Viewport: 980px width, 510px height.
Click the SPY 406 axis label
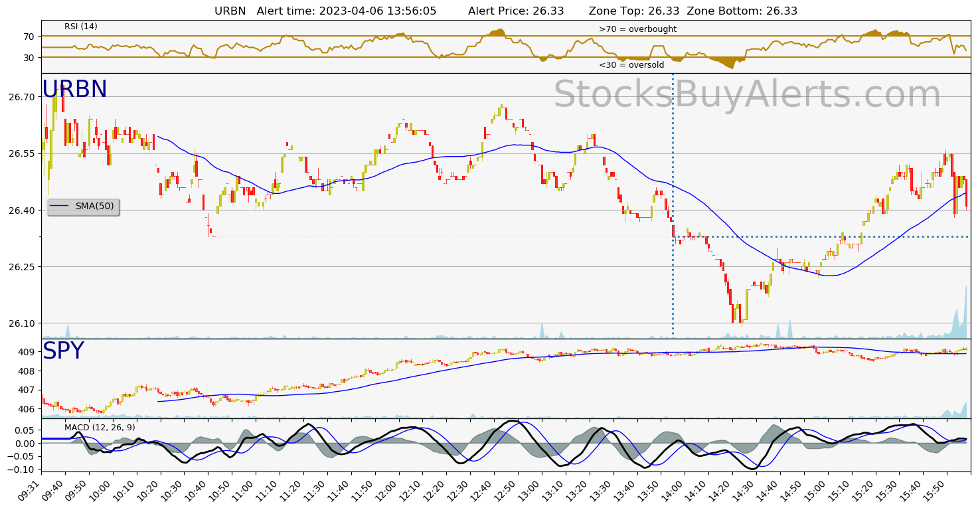tap(28, 409)
